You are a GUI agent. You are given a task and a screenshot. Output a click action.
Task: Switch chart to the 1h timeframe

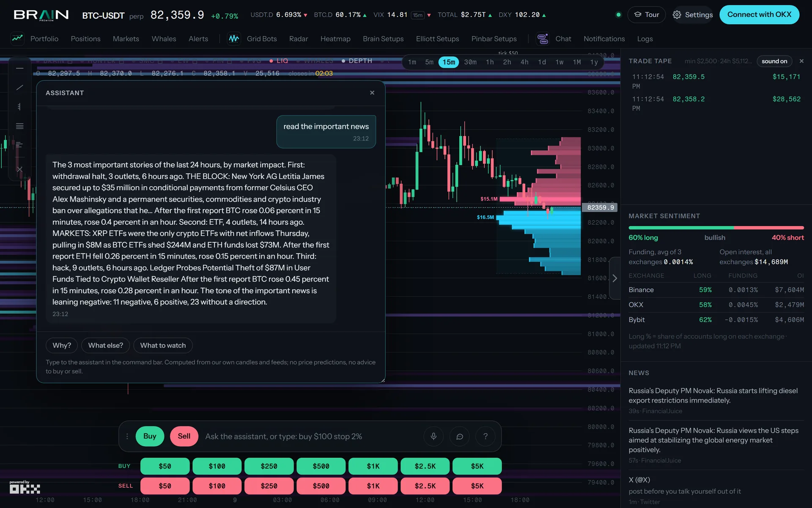pos(490,62)
